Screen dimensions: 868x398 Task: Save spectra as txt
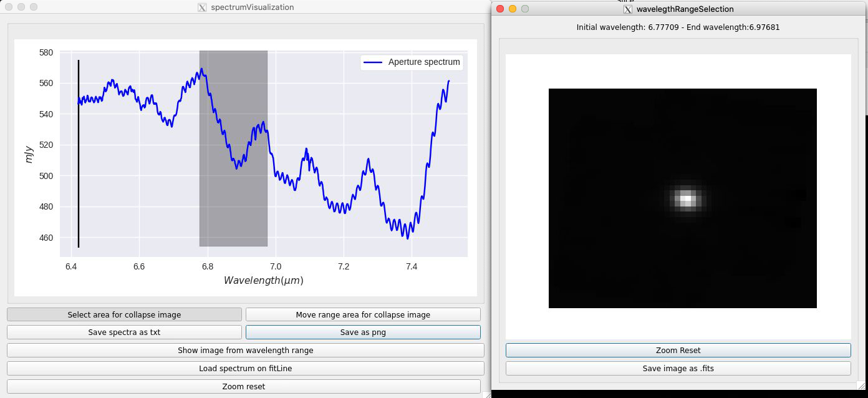[x=124, y=332]
